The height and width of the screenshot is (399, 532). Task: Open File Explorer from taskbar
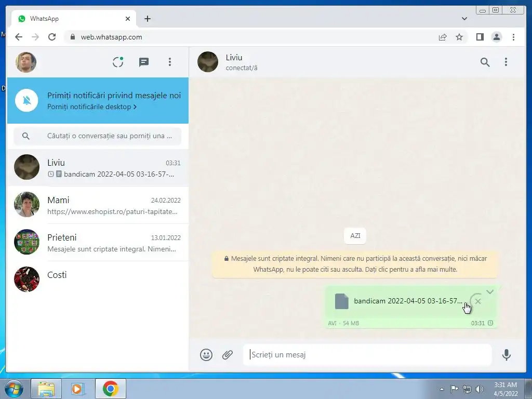(46, 389)
